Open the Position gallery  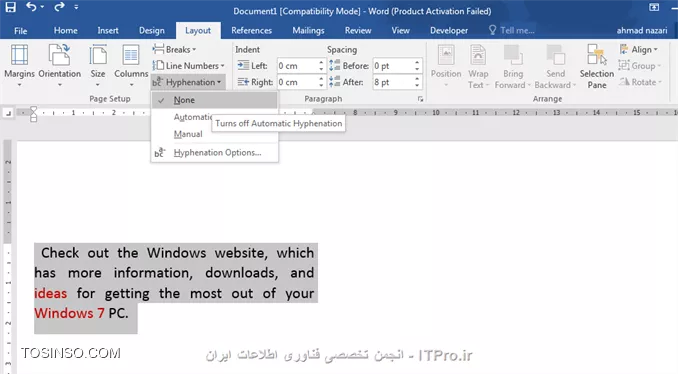(446, 66)
